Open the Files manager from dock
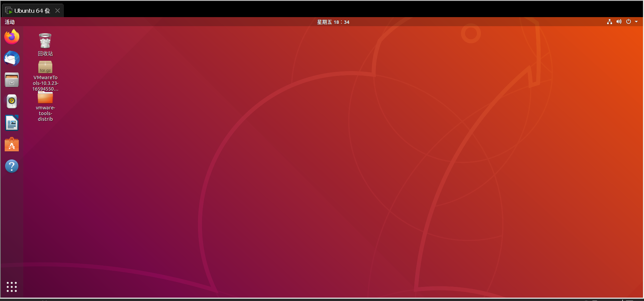Viewport: 644px width, 301px height. pyautogui.click(x=12, y=80)
